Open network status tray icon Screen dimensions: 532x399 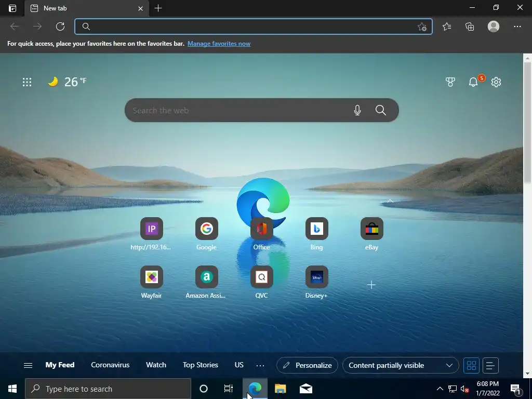click(453, 389)
